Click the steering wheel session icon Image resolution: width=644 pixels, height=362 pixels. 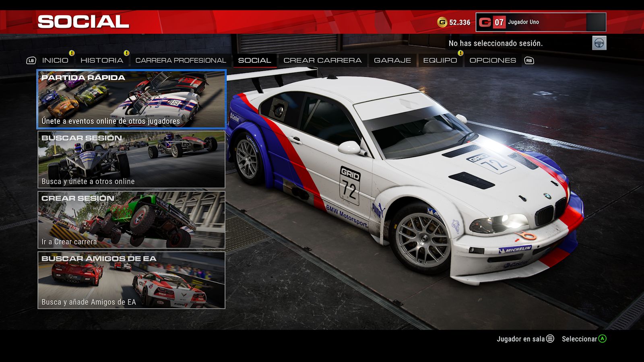click(x=599, y=43)
